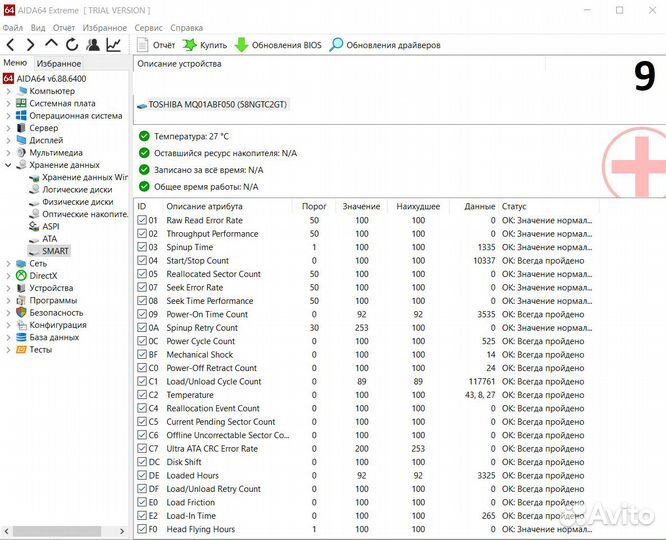Uncheck the 03 Spinup Time checkbox

142,247
